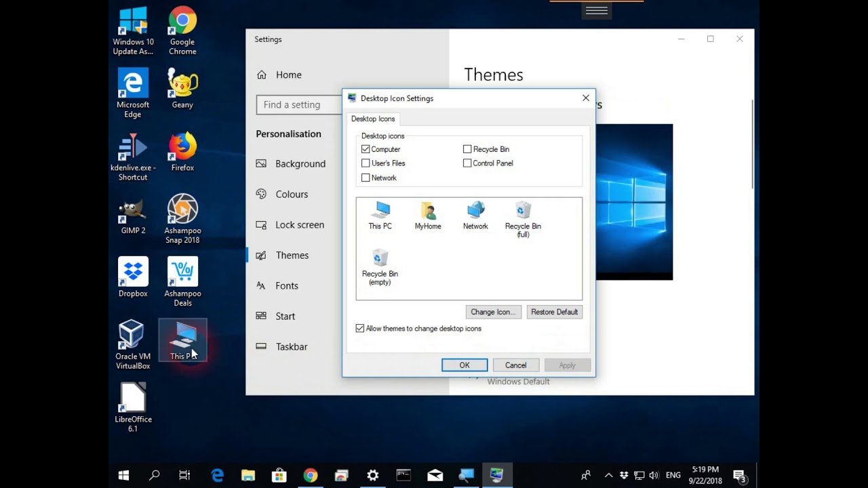Check the User's Files checkbox
Screen dimensions: 868x488
366,163
